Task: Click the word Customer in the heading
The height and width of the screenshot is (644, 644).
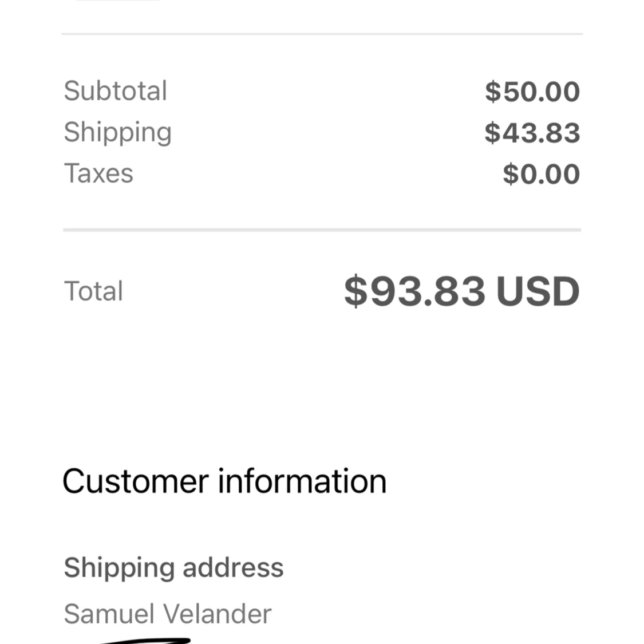Action: (x=135, y=481)
